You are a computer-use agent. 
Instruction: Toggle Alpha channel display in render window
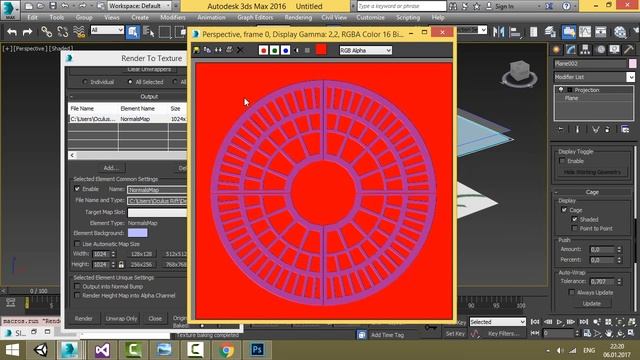coord(296,50)
